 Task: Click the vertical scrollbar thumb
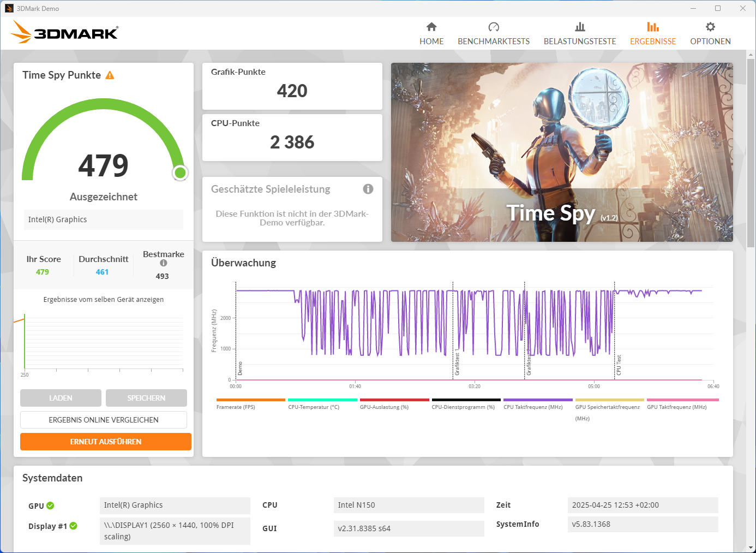coord(751,154)
